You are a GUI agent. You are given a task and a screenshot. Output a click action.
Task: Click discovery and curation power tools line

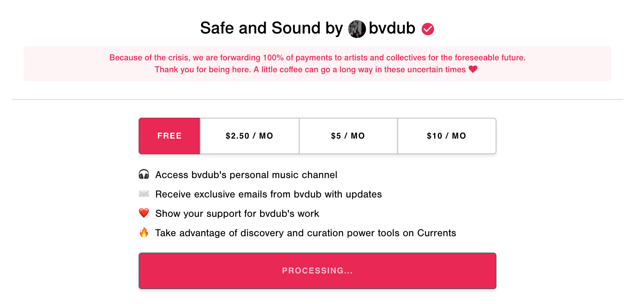point(306,233)
